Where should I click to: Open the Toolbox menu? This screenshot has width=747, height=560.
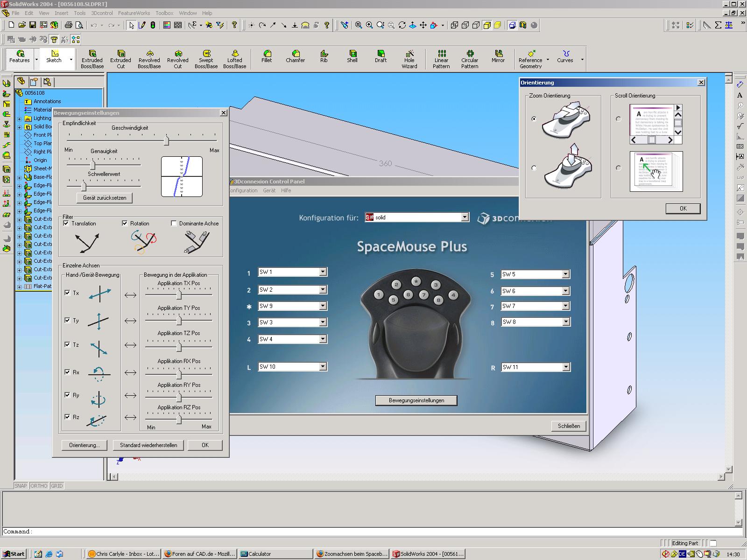tap(164, 13)
